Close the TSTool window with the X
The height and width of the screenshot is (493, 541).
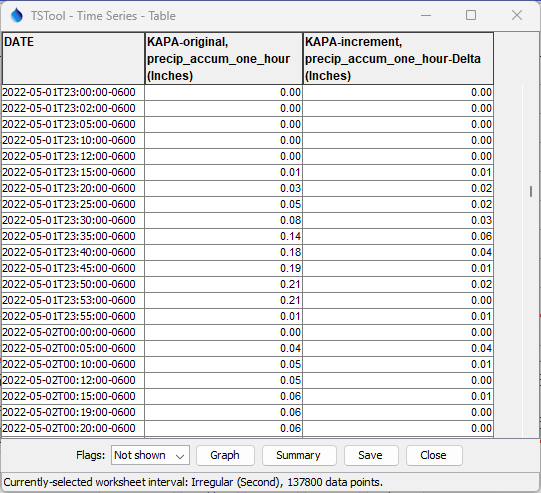[517, 16]
